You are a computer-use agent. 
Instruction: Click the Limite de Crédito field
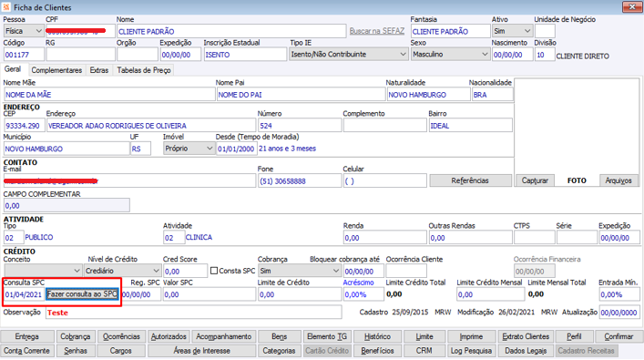pos(300,294)
